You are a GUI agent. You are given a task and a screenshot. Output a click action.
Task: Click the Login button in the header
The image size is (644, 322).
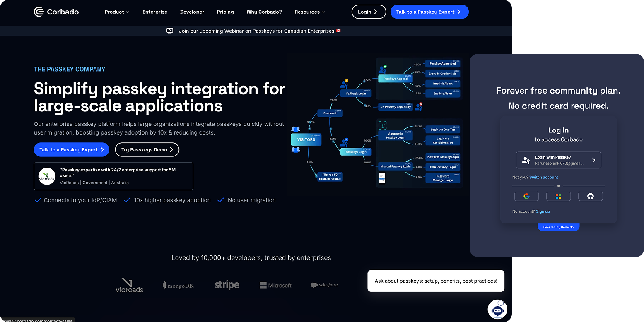369,12
